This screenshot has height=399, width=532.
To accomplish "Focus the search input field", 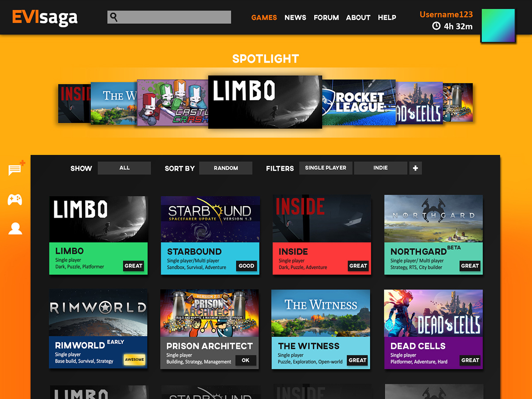I will tap(169, 17).
